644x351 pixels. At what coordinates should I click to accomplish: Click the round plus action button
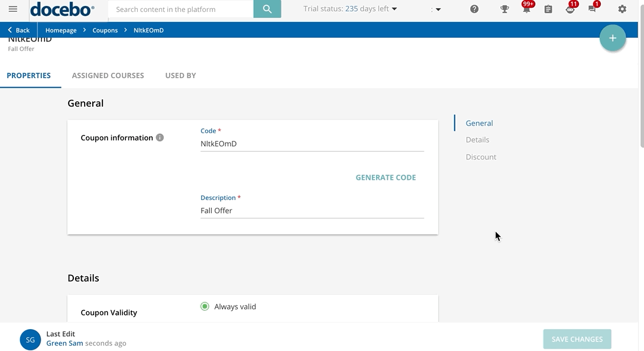[613, 38]
